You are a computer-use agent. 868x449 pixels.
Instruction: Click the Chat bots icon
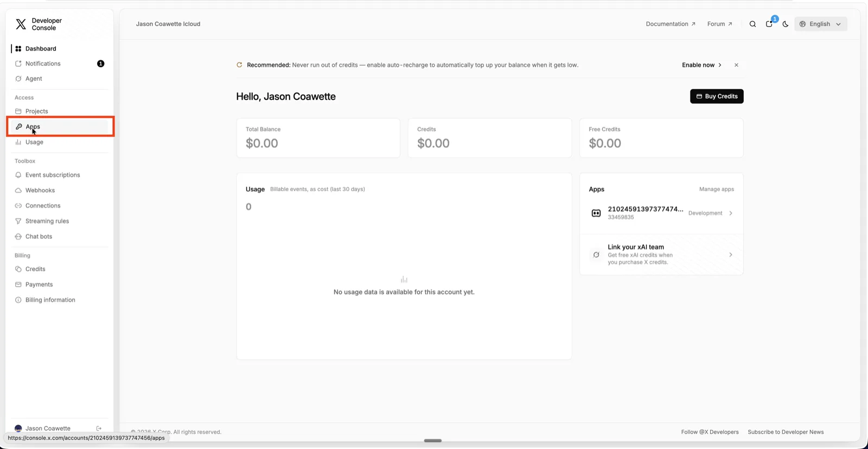coord(18,237)
